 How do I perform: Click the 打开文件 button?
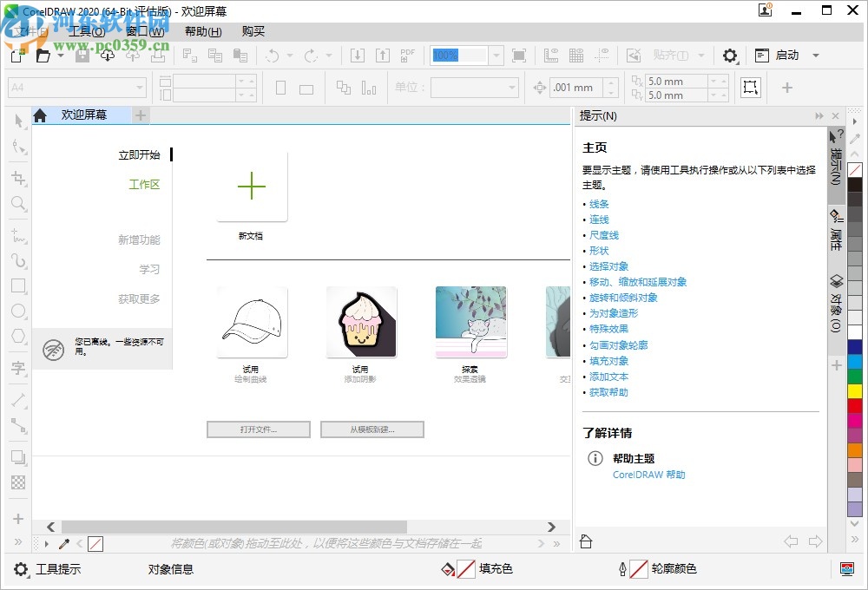click(x=258, y=429)
